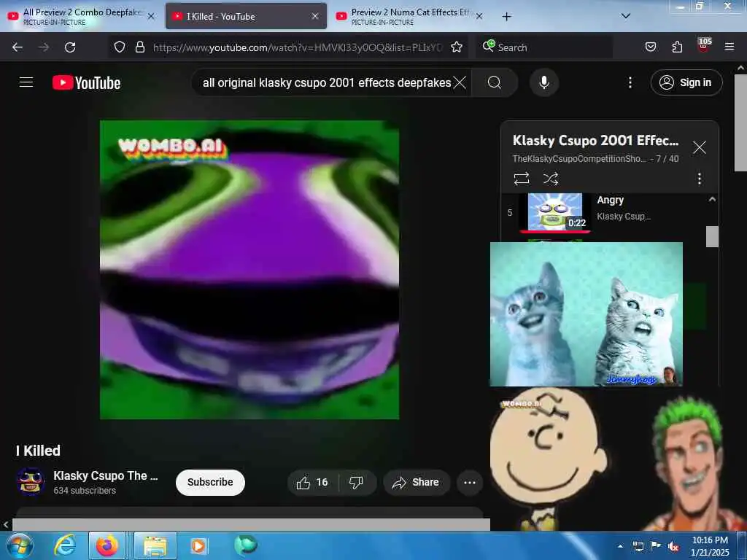This screenshot has width=747, height=560.
Task: Open a new browser tab
Action: tap(507, 17)
